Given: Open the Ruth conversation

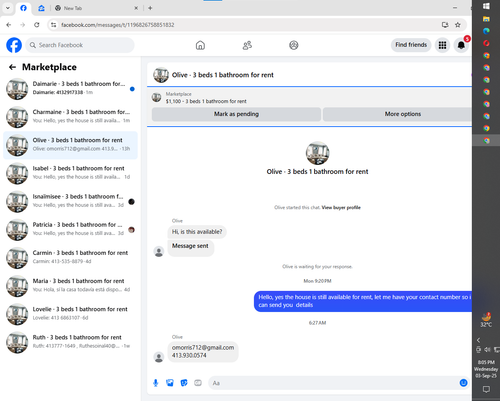Looking at the screenshot, I should pyautogui.click(x=70, y=342).
